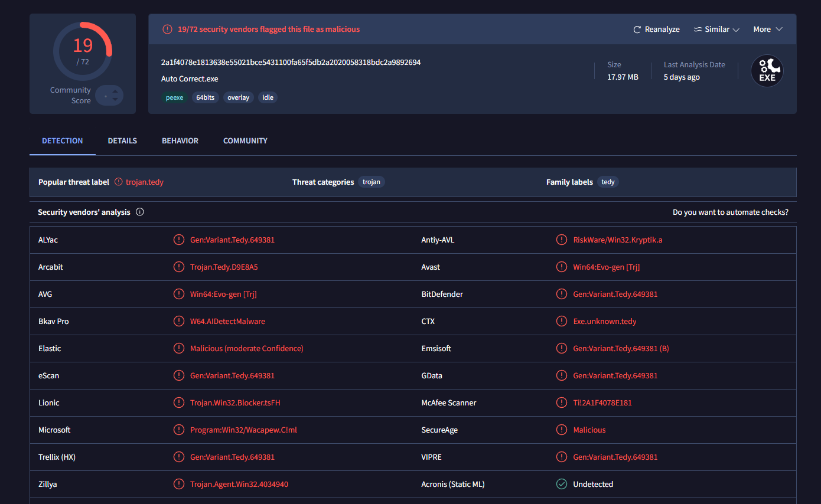
Task: Click the alert icon beside Emsisoft's result
Action: click(x=562, y=348)
